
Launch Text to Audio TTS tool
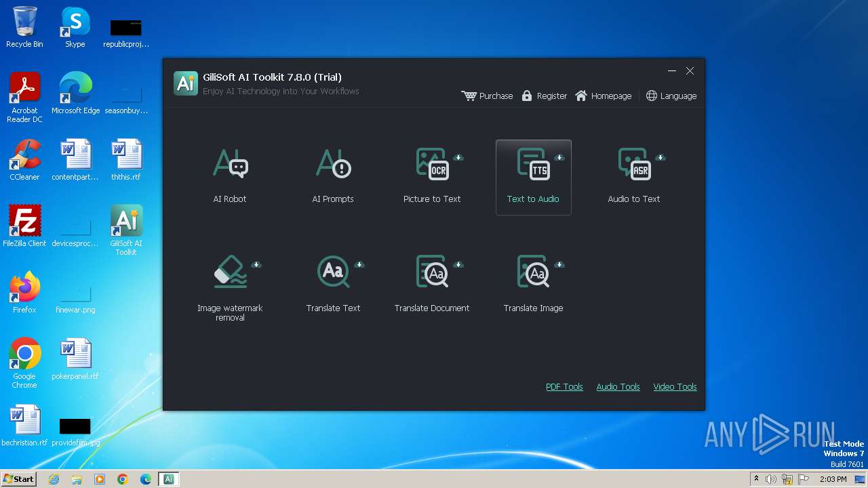point(534,177)
